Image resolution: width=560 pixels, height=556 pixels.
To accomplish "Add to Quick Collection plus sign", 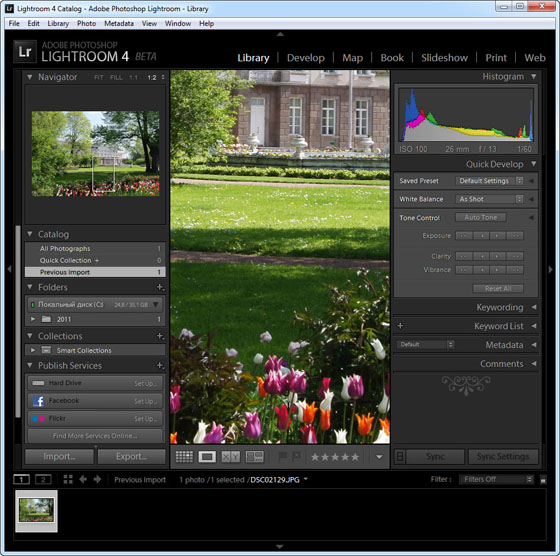I will (97, 260).
